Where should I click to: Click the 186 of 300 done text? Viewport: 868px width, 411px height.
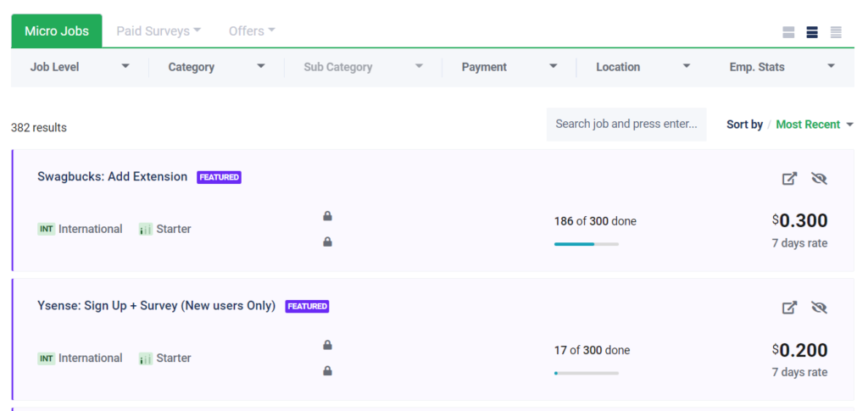[595, 221]
